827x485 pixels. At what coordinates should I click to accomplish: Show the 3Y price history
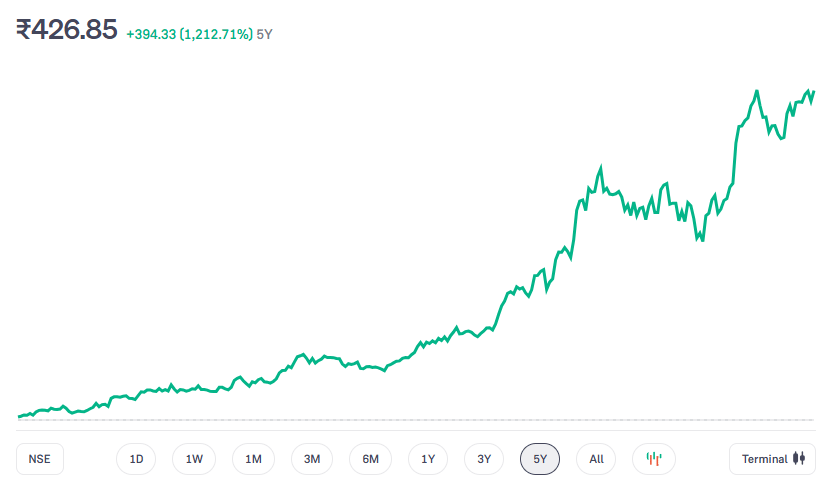(484, 459)
